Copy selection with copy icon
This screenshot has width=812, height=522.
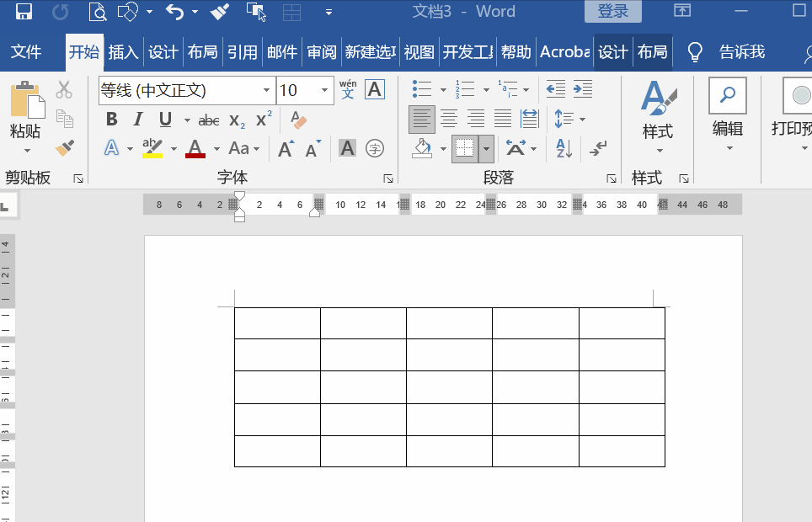point(64,119)
